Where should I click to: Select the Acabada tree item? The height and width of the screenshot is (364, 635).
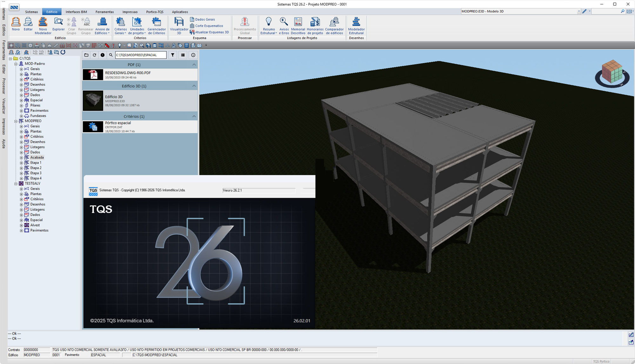tap(37, 157)
